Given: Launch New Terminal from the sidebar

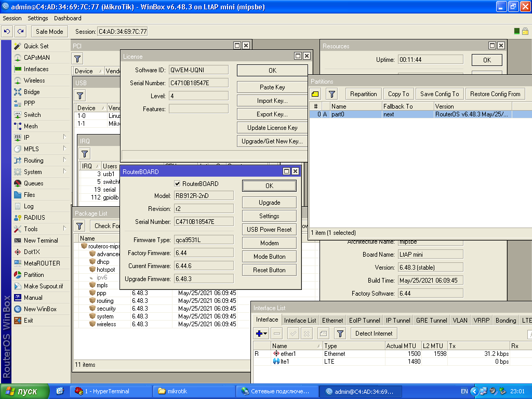Looking at the screenshot, I should coord(41,240).
